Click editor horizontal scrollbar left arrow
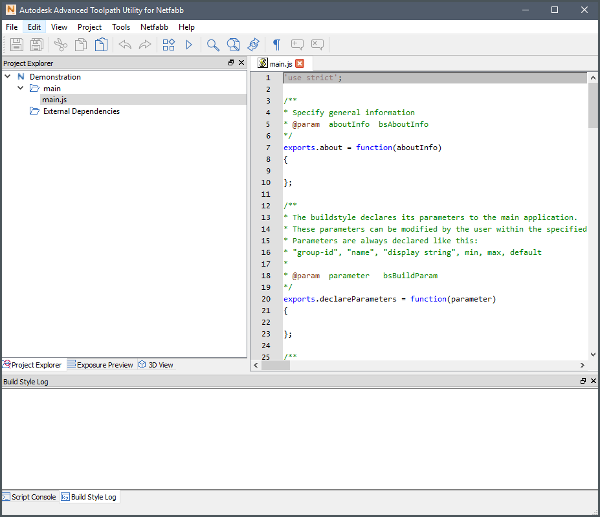Image resolution: width=600 pixels, height=517 pixels. point(256,365)
